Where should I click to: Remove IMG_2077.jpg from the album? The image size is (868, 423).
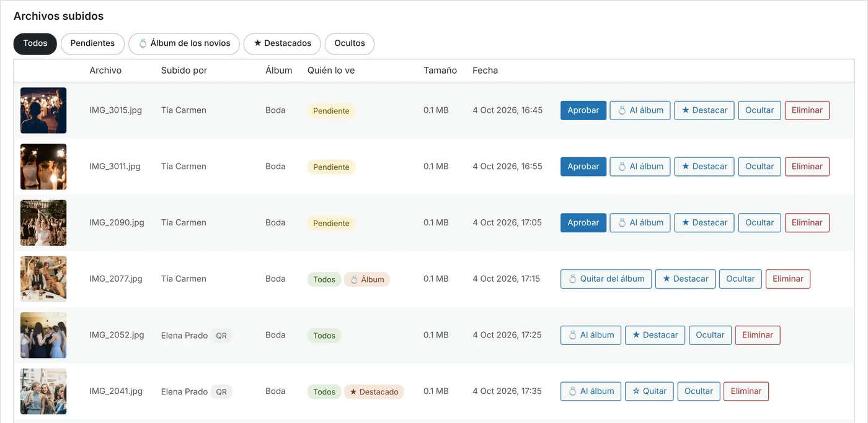(x=606, y=279)
